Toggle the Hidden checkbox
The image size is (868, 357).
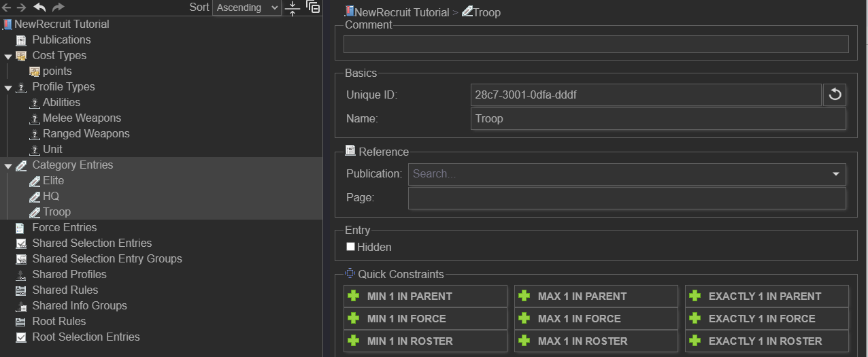coord(351,247)
